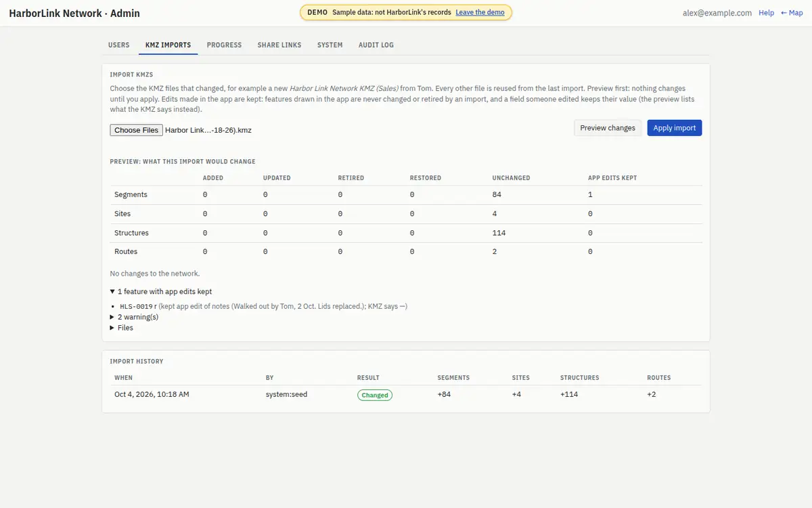Viewport: 812px width, 508px height.
Task: Click the Choose Files button
Action: click(x=136, y=130)
